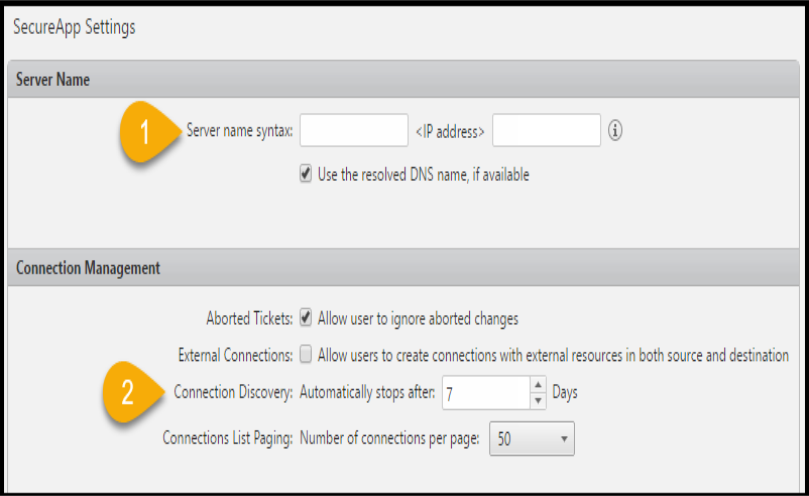Enable external resources in source and destination
809x496 pixels.
point(305,355)
